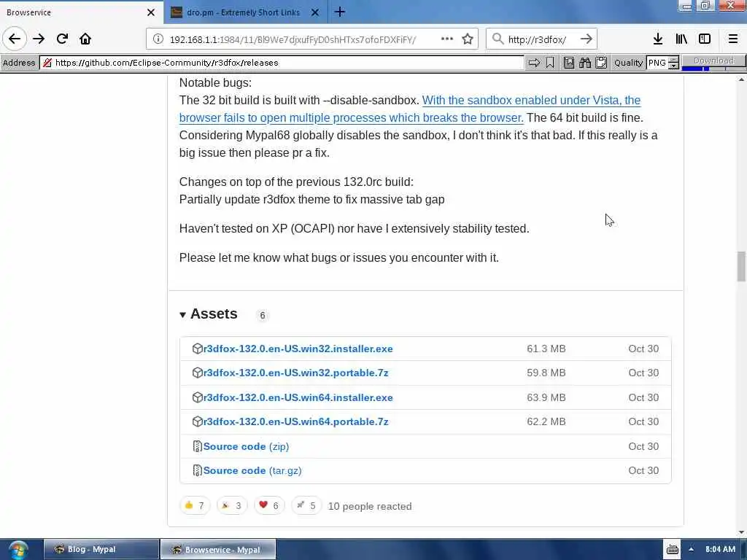Show site information icon in URL bar
The width and height of the screenshot is (747, 560).
[158, 39]
